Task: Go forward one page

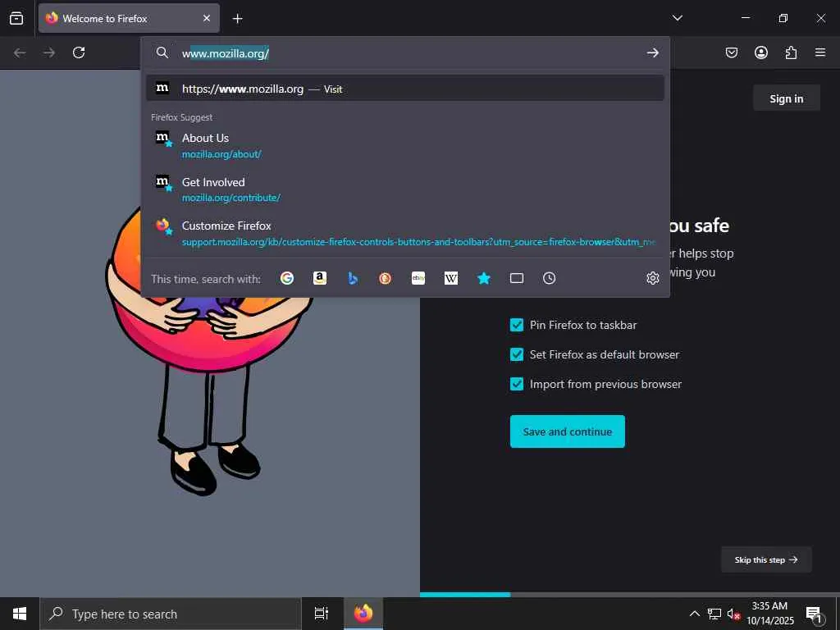Action: click(x=49, y=52)
